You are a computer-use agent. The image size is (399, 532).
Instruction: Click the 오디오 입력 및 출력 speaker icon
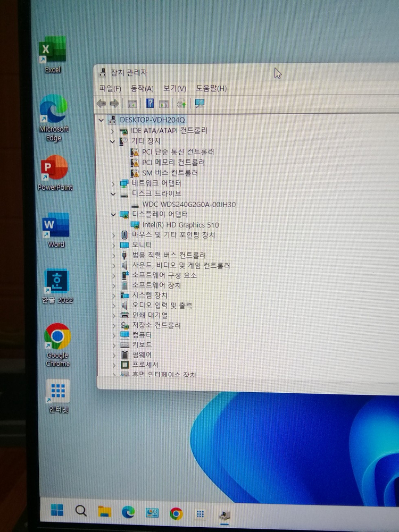[x=125, y=306]
